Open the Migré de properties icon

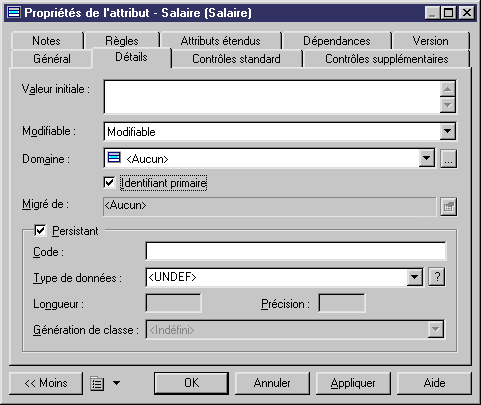[x=448, y=207]
